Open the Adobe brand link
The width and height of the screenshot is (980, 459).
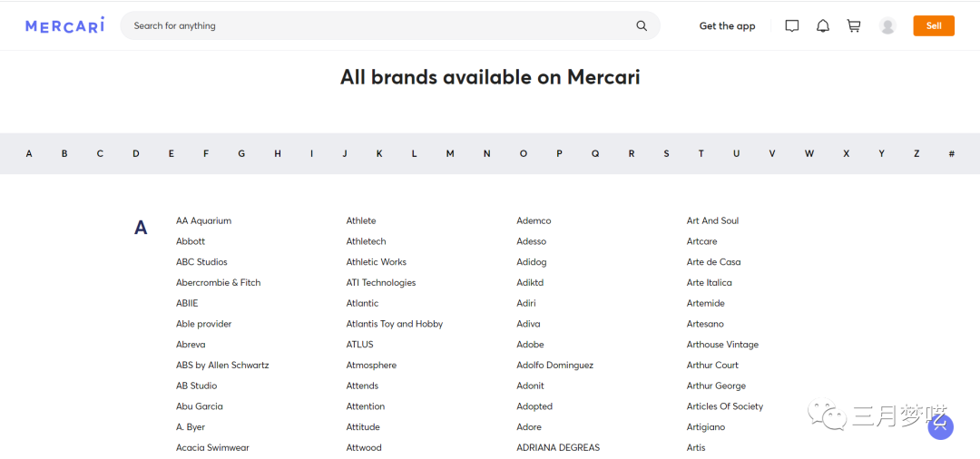(531, 345)
